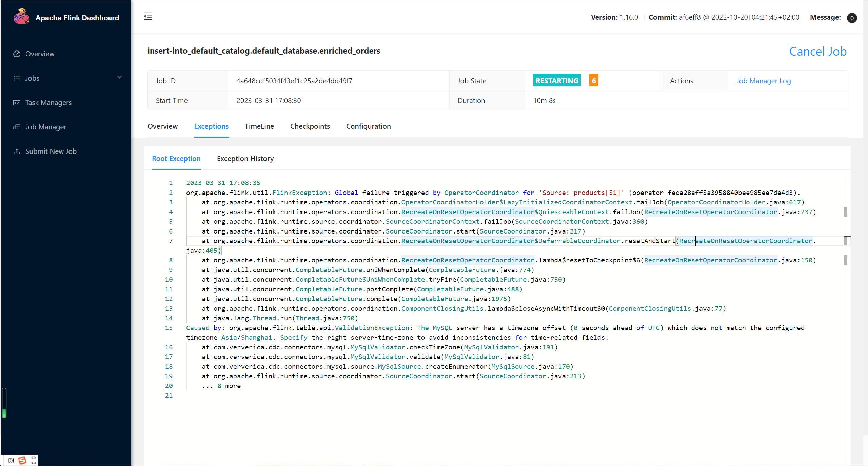Click the Overview dashboard icon in the sidebar

(17, 54)
